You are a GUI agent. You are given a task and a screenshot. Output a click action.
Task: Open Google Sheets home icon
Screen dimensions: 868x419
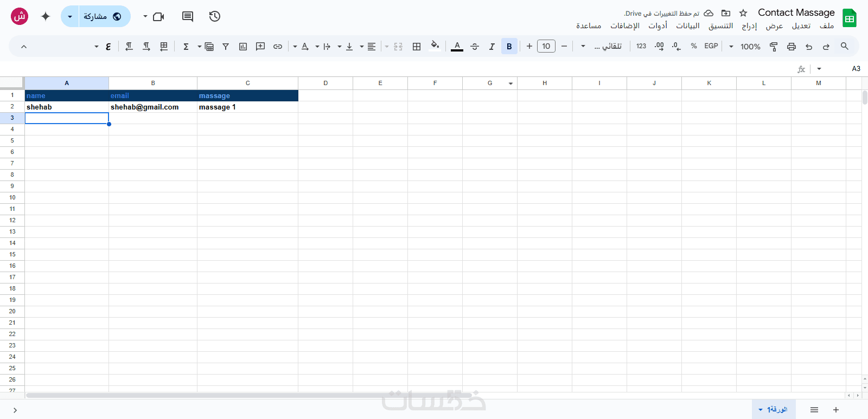tap(850, 18)
